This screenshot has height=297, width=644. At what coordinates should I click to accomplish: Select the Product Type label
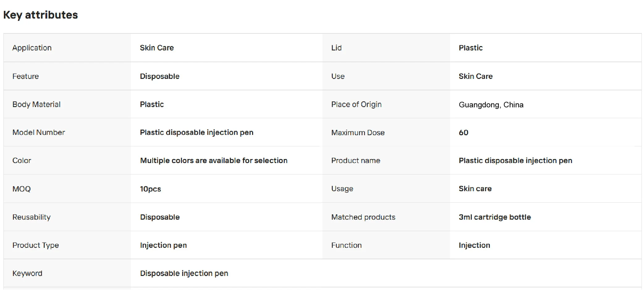[x=36, y=245]
